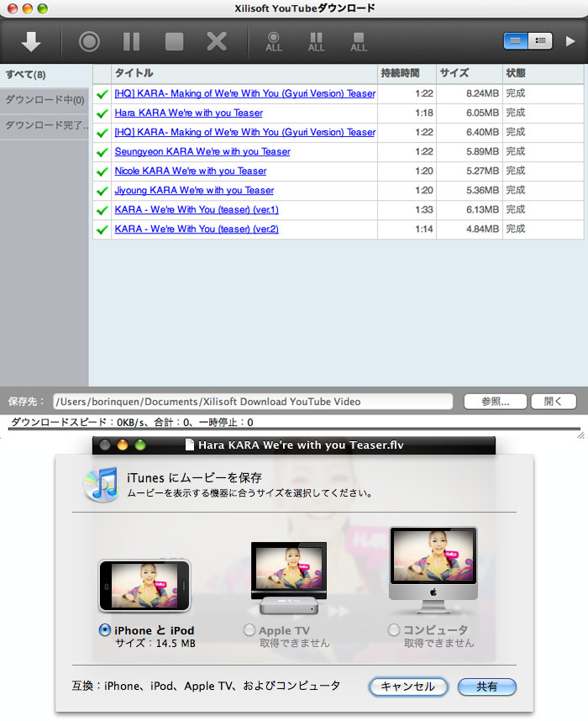Click the iMac computer preview thumbnail
The height and width of the screenshot is (721, 588).
pos(433,571)
